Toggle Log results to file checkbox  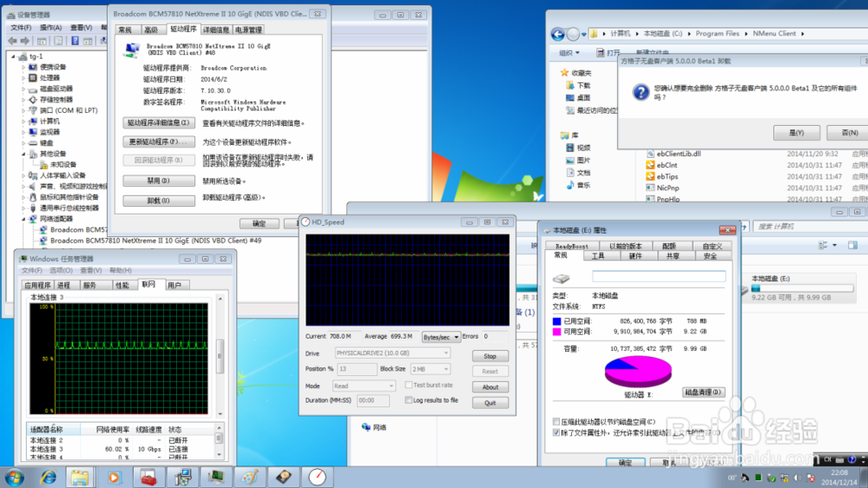click(x=409, y=400)
